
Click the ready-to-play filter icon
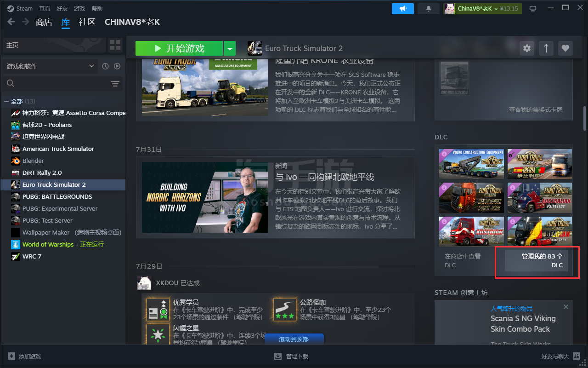(117, 66)
